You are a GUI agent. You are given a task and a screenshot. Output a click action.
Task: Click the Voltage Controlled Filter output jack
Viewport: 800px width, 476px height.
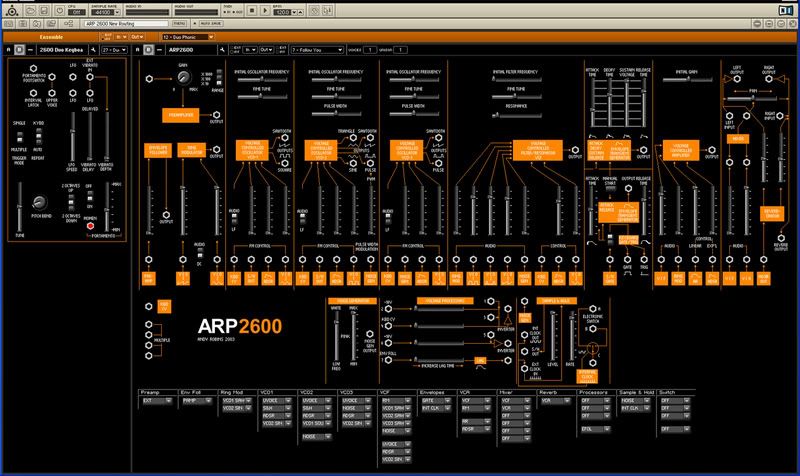click(x=575, y=150)
